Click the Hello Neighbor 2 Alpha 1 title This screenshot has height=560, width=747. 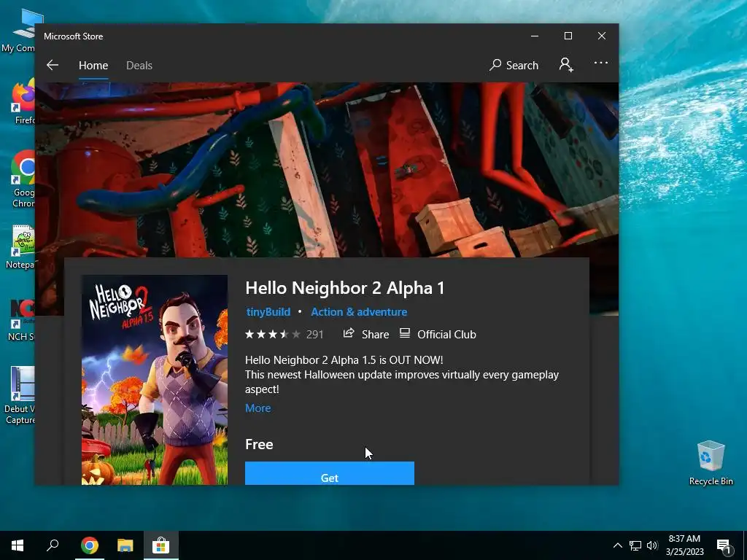coord(345,287)
